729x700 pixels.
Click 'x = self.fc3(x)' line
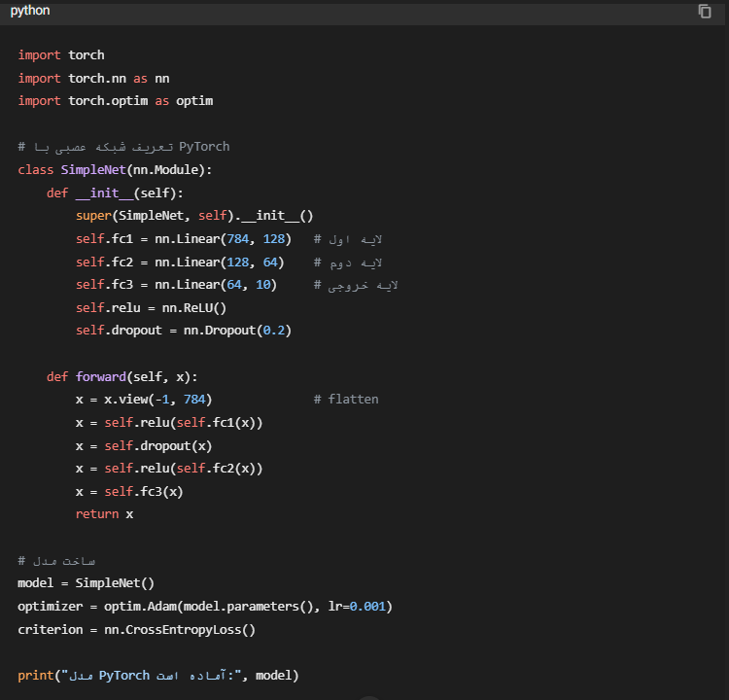coord(129,492)
